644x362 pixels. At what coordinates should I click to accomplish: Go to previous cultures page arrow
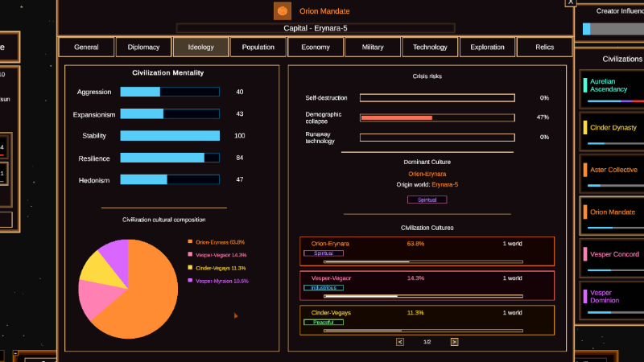pos(400,342)
